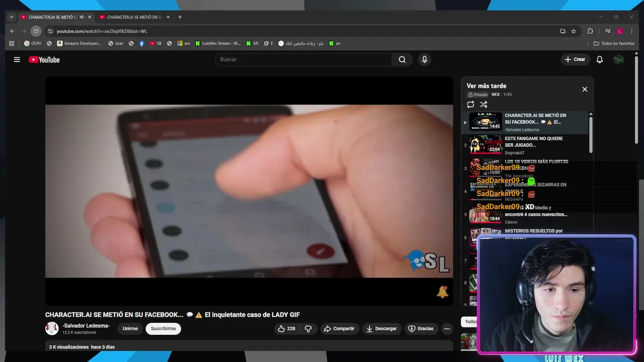Open the media controls icon in Chrome toolbar

tap(608, 31)
